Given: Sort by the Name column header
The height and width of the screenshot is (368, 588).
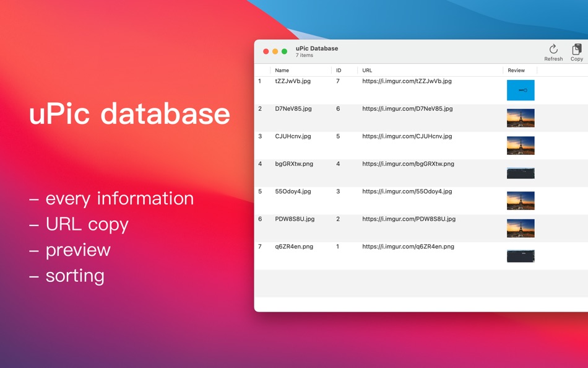Looking at the screenshot, I should [x=282, y=70].
